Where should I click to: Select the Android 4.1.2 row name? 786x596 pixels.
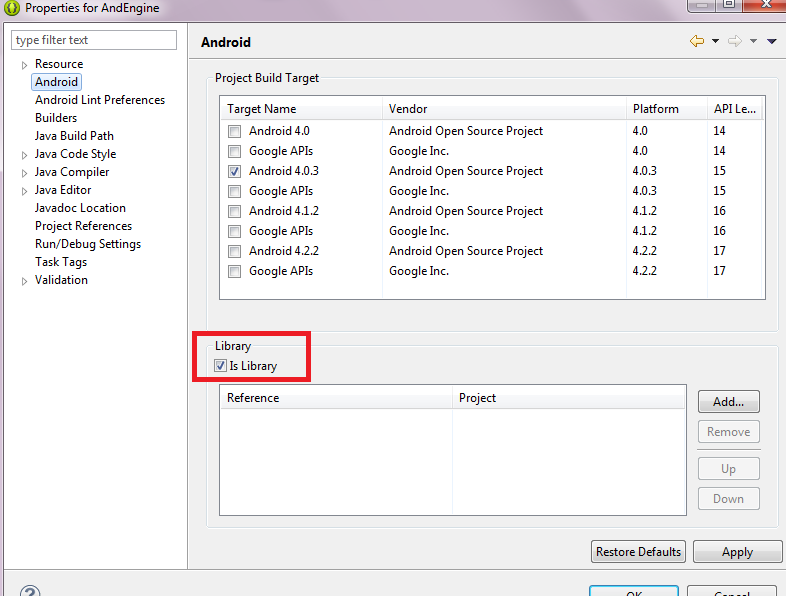point(284,211)
